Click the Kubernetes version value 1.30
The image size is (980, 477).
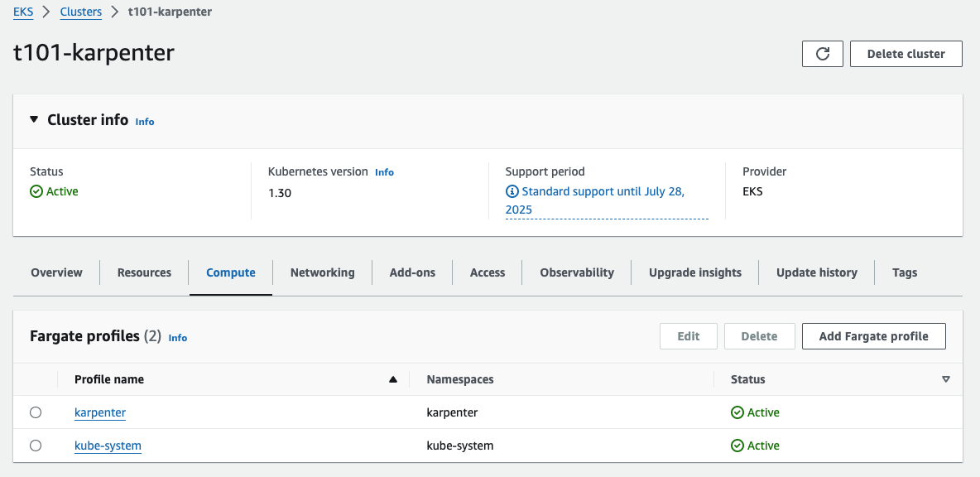280,193
